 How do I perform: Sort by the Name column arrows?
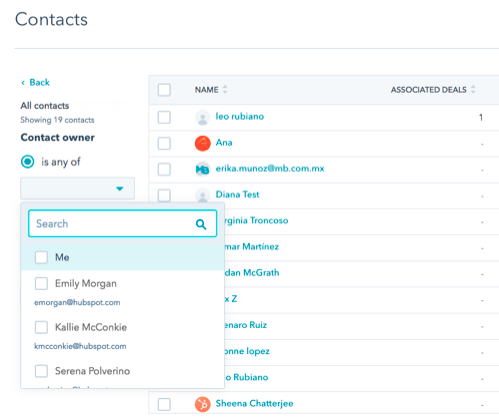point(225,89)
